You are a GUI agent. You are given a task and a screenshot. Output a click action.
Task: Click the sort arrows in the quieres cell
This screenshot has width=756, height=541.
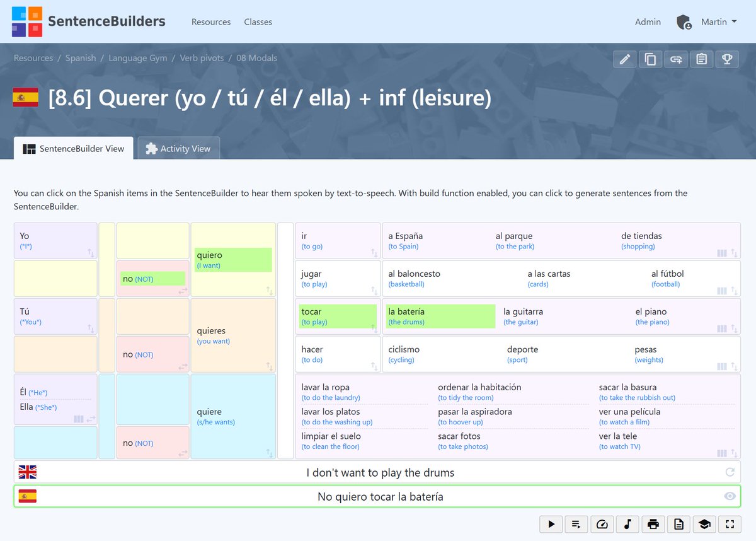270,366
